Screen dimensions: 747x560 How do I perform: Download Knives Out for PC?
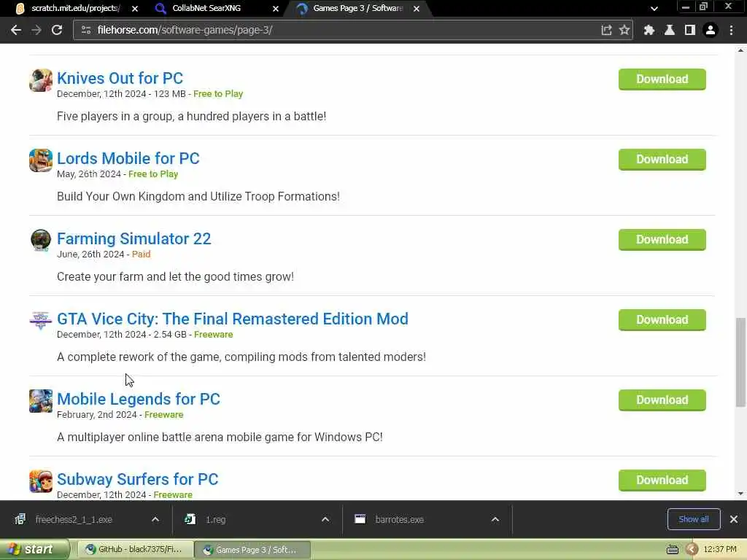[x=662, y=79]
